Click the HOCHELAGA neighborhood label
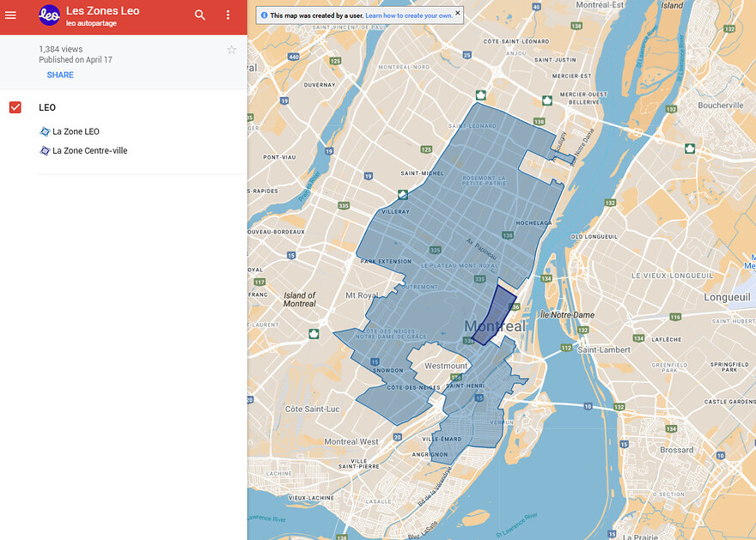 [533, 223]
